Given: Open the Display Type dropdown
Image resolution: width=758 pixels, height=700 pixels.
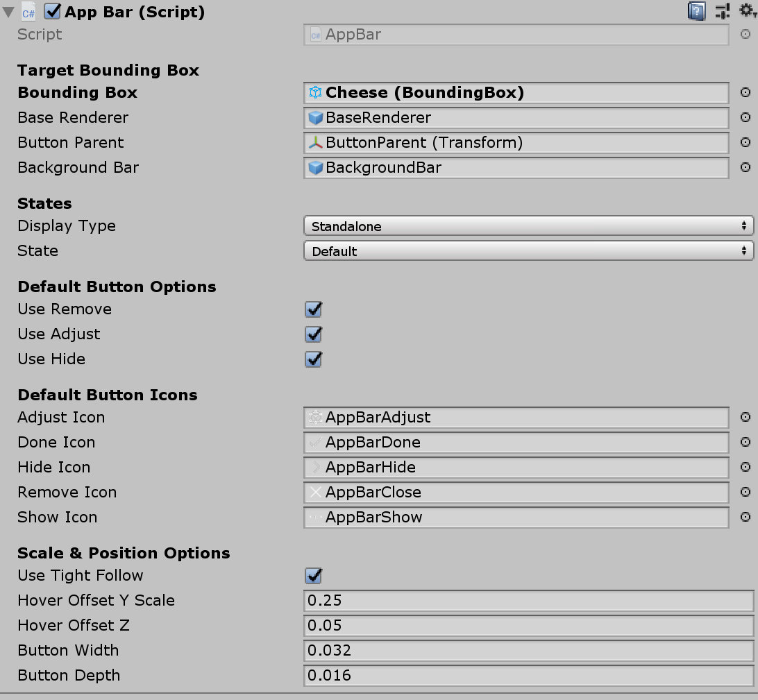Looking at the screenshot, I should tap(528, 226).
